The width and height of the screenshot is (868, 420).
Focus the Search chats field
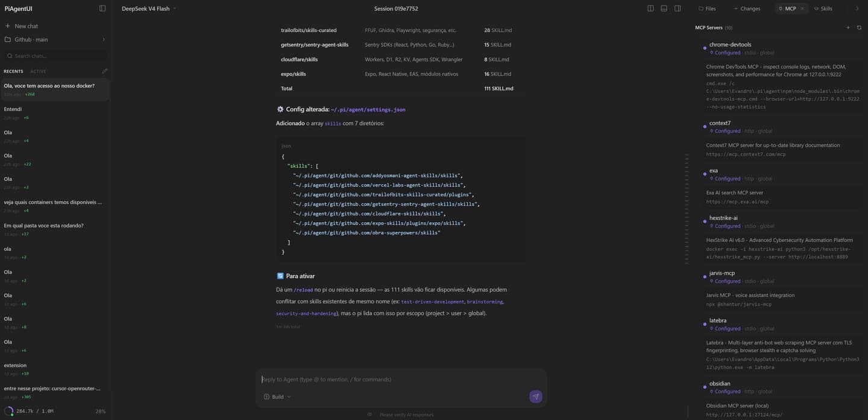pyautogui.click(x=55, y=56)
